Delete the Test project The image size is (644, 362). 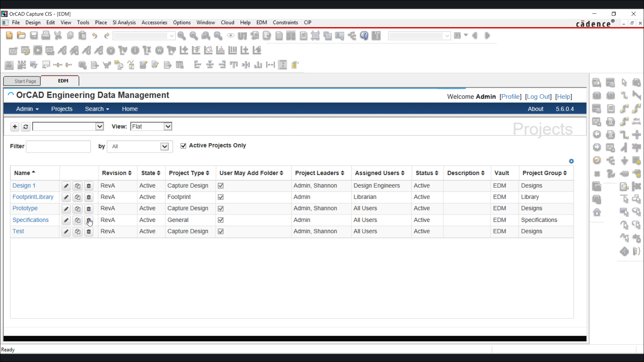[x=89, y=232]
